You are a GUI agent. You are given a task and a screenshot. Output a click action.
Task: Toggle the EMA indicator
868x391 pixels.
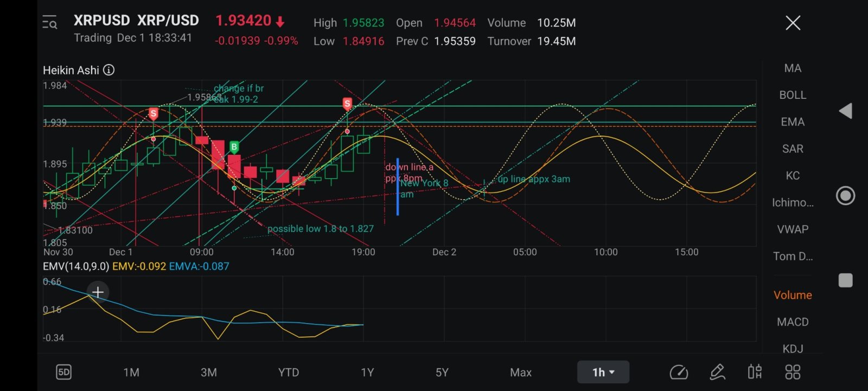pyautogui.click(x=793, y=122)
